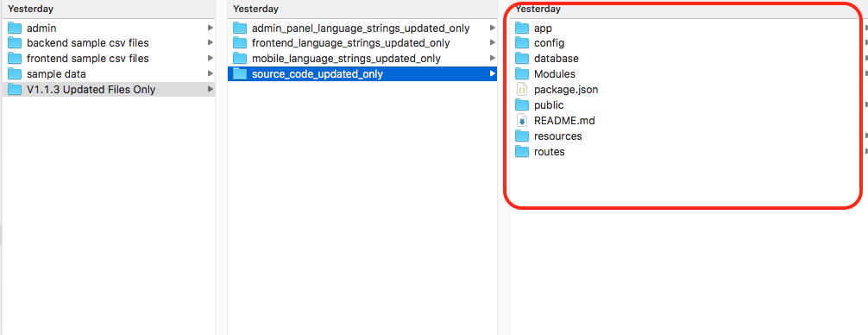The width and height of the screenshot is (868, 335).
Task: Expand the admin folder arrow
Action: click(211, 28)
